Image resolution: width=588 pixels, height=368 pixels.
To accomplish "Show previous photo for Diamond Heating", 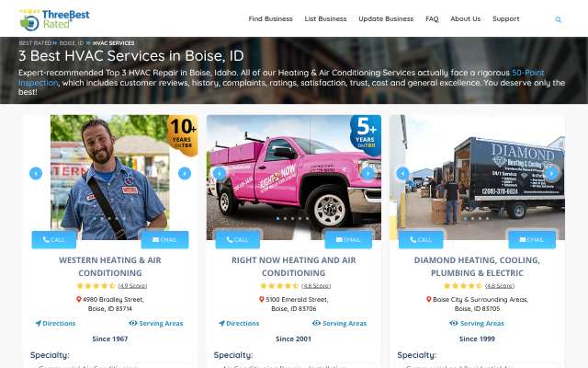I will coord(402,173).
